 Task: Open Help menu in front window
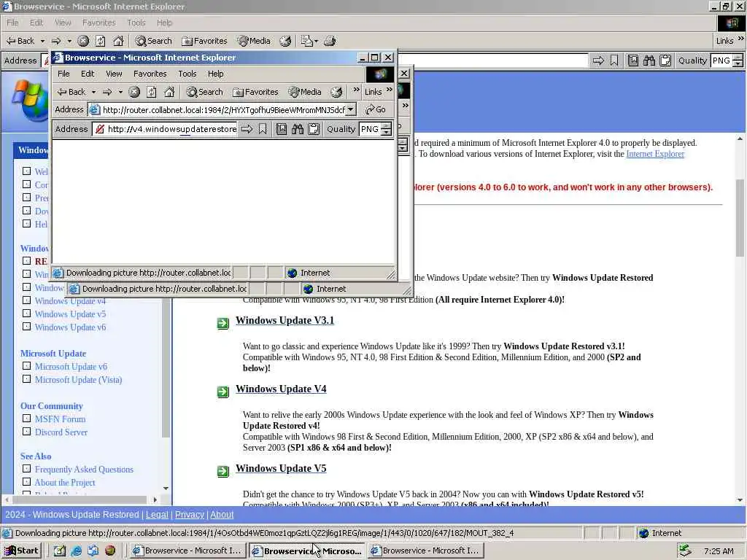point(215,74)
